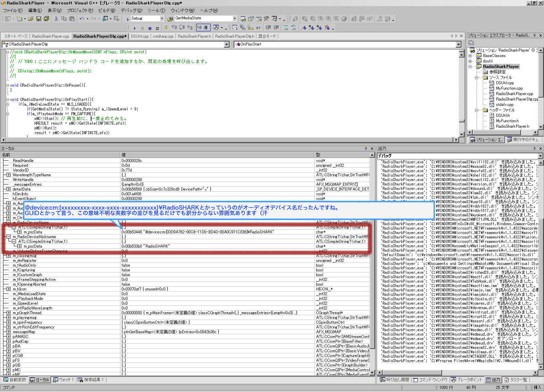
Task: Collapse the ソース ファイル folder
Action: pyautogui.click(x=476, y=77)
